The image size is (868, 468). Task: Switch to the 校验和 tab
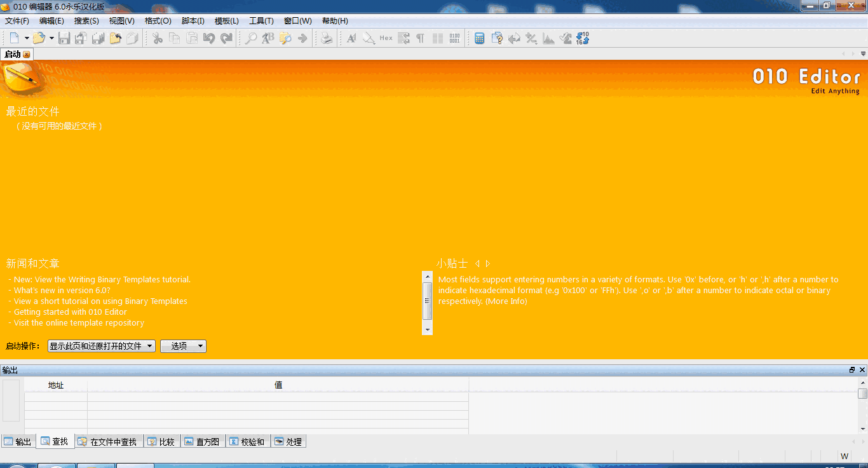click(247, 441)
